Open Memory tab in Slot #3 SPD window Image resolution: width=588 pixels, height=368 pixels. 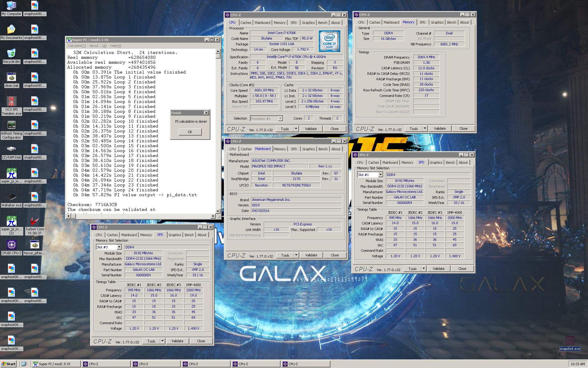pyautogui.click(x=146, y=235)
